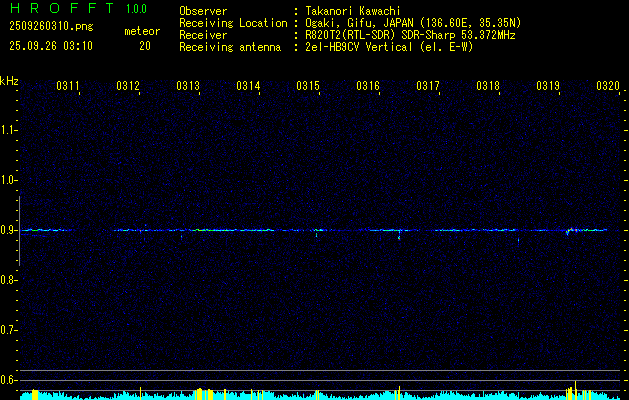Click the 1.0 kHz axis value
629x400 pixels.
click(8, 180)
